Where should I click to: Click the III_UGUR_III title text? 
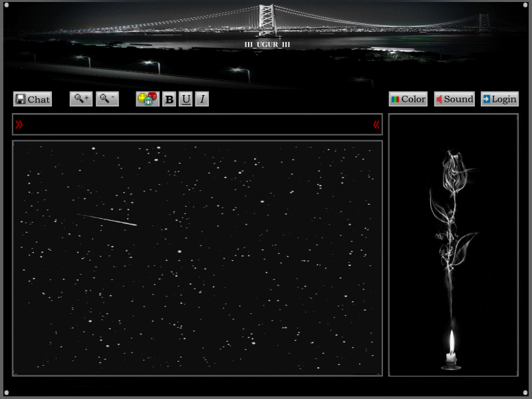267,44
